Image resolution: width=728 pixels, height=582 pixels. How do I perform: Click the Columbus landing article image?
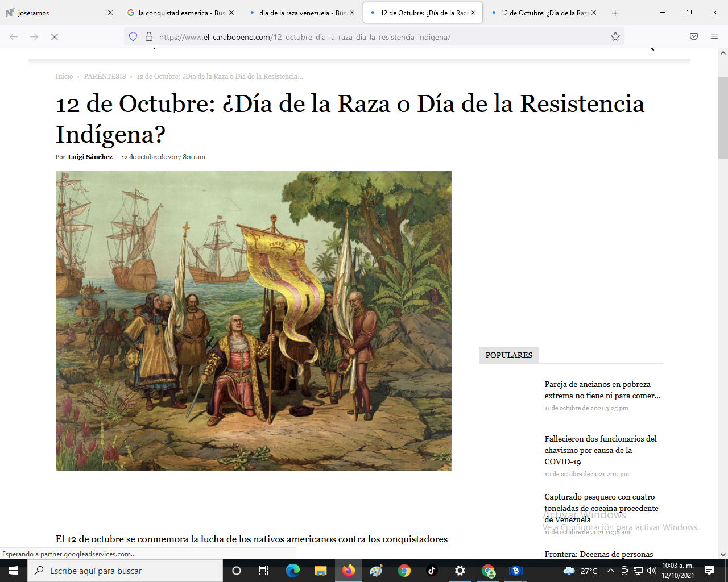pos(254,321)
